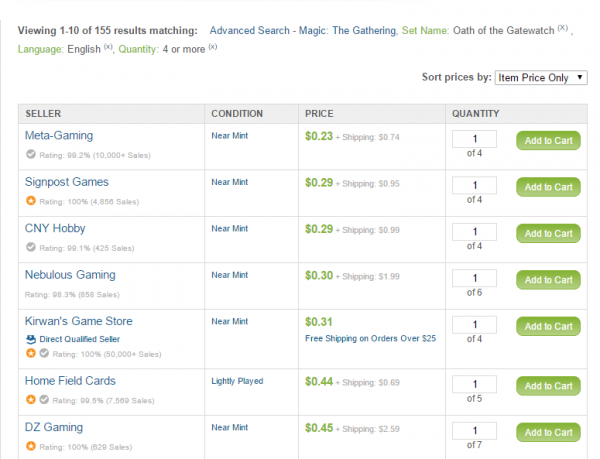
Task: Click the Direct Qualified Seller icon
Action: click(31, 340)
